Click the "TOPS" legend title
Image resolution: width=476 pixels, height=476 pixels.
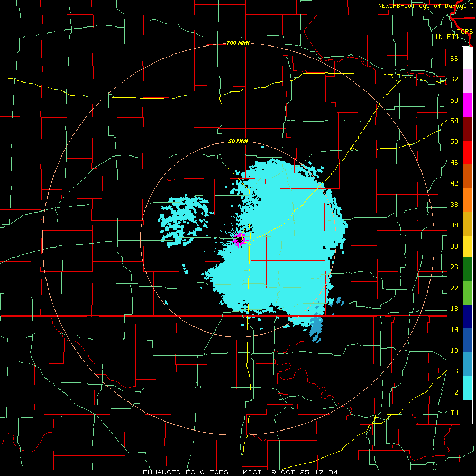click(465, 32)
